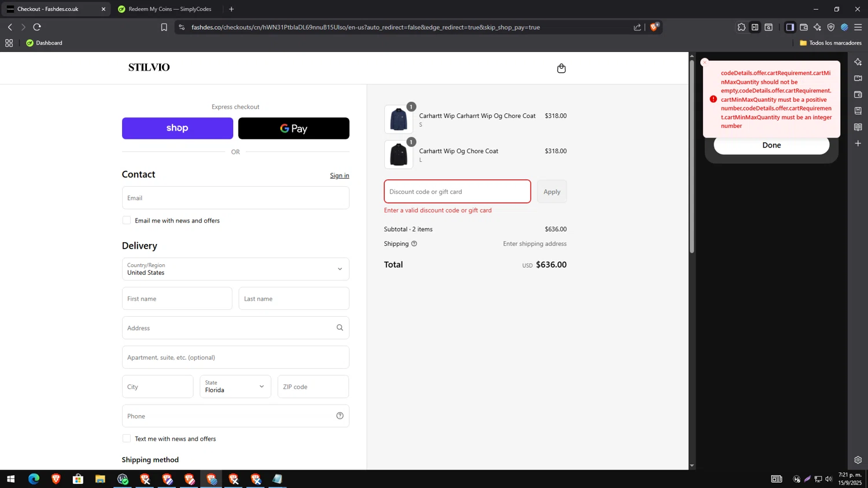This screenshot has width=868, height=488.
Task: Click Apply discount button
Action: [x=551, y=191]
